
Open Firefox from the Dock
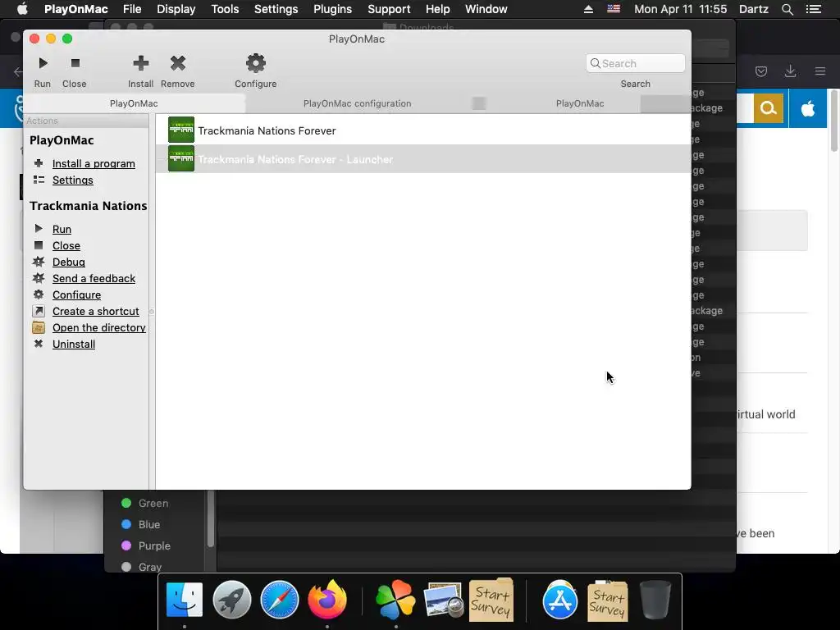point(326,600)
